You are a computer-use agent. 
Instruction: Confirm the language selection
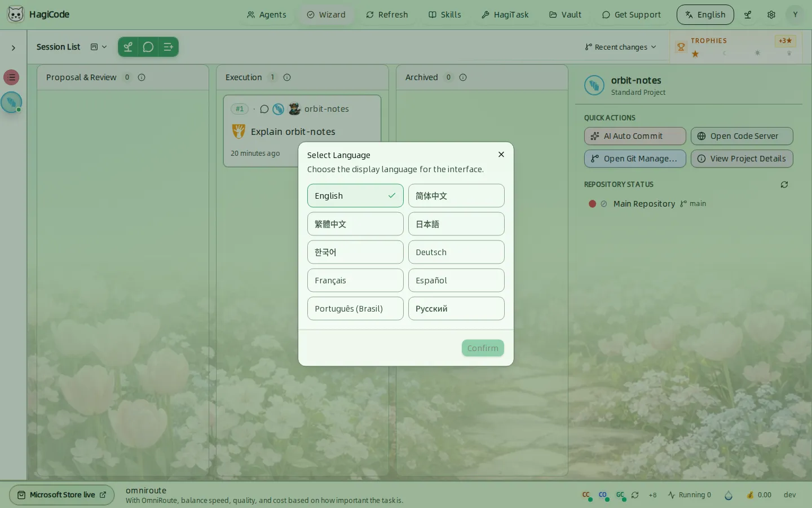(483, 348)
